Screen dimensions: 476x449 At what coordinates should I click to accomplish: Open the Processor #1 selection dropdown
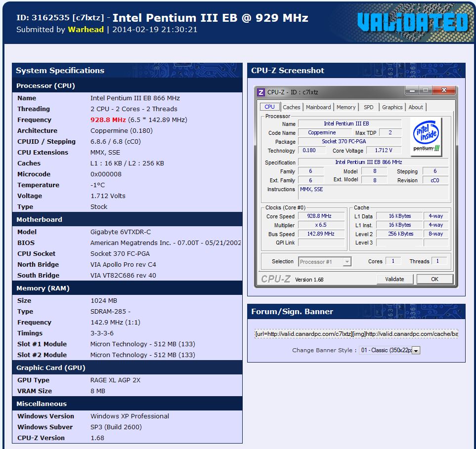point(325,261)
